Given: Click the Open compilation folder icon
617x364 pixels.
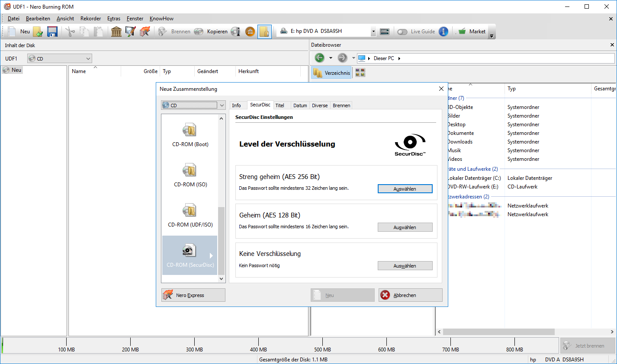Looking at the screenshot, I should point(38,32).
